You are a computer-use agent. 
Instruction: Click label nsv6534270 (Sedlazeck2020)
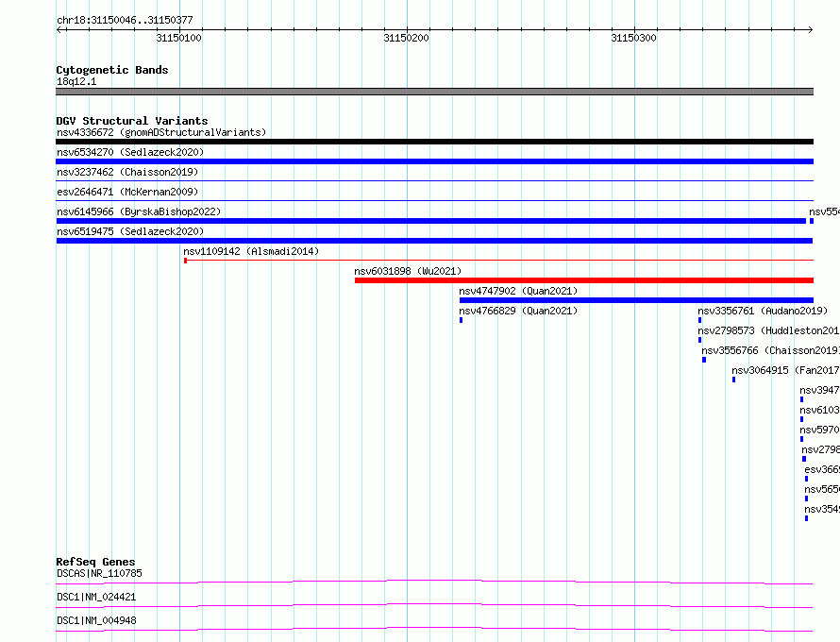[130, 152]
